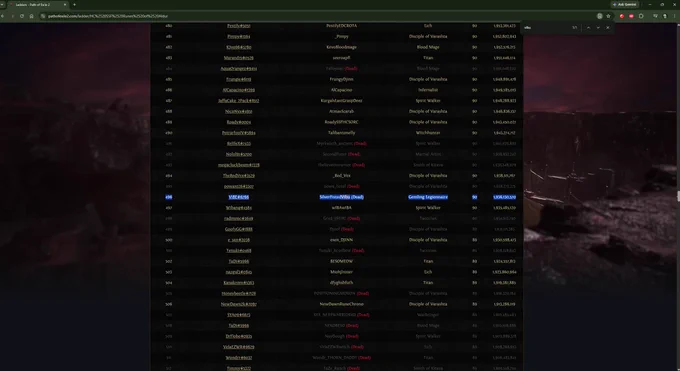Click the red Dead tag in highlighted row
This screenshot has height=371, width=680.
[357, 197]
